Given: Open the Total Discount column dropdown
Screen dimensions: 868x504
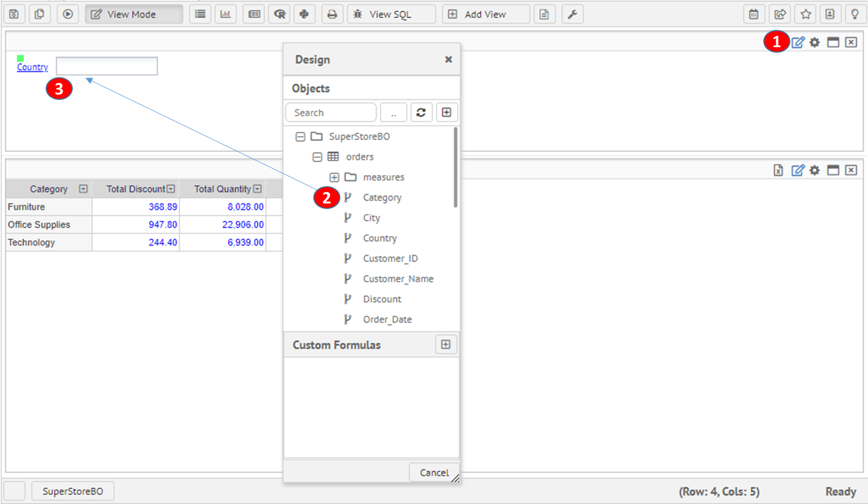Looking at the screenshot, I should tap(171, 189).
